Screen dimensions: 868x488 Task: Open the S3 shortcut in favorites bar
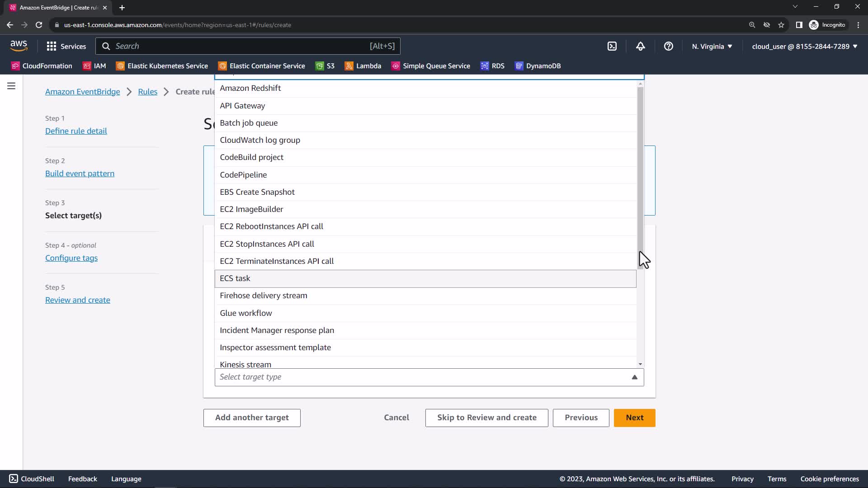pyautogui.click(x=325, y=66)
